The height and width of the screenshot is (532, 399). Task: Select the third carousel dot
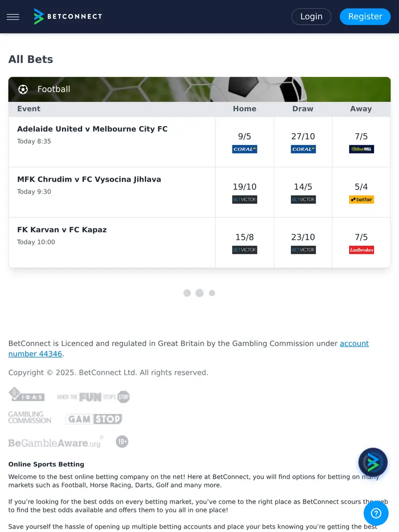(x=212, y=293)
